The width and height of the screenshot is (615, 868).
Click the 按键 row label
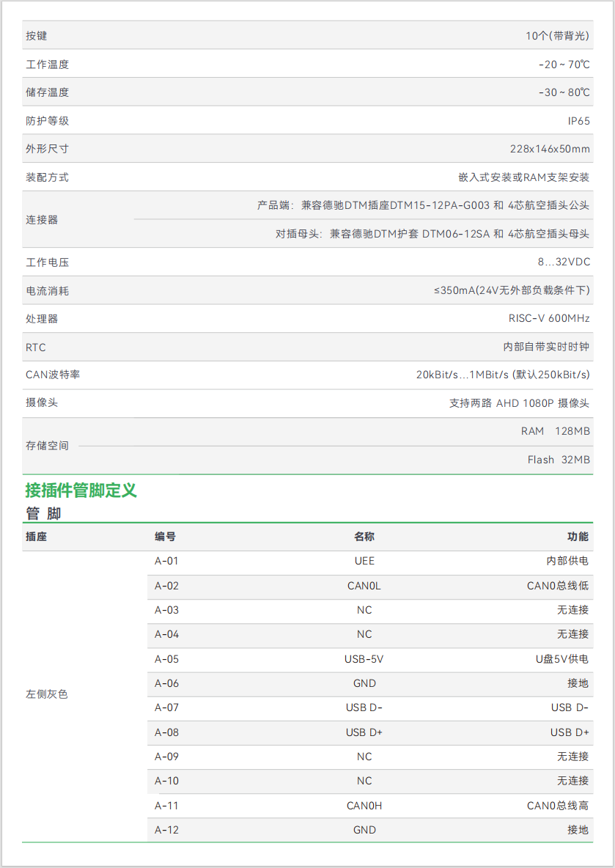pyautogui.click(x=37, y=36)
